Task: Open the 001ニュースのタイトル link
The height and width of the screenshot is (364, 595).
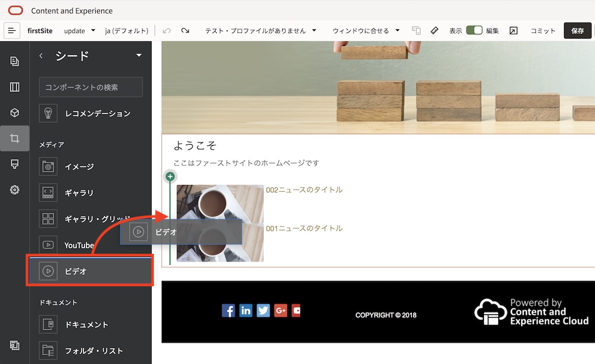Action: coord(304,228)
